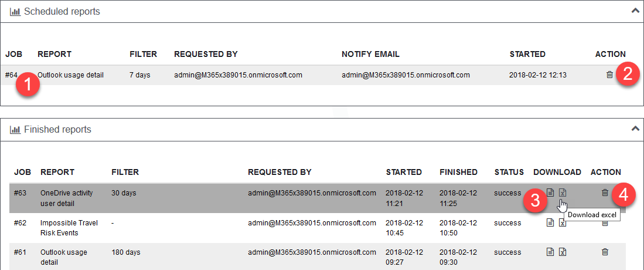
Task: Click the chart icon beside Finished reports
Action: (15, 130)
